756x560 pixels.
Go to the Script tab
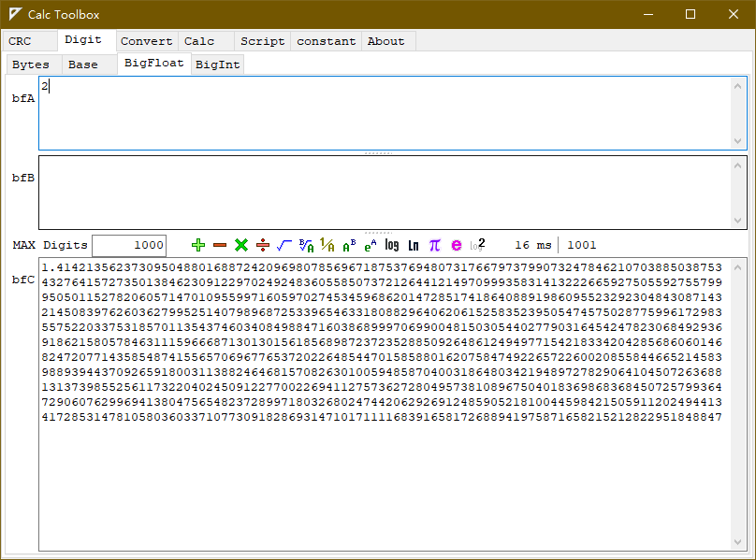pyautogui.click(x=263, y=41)
